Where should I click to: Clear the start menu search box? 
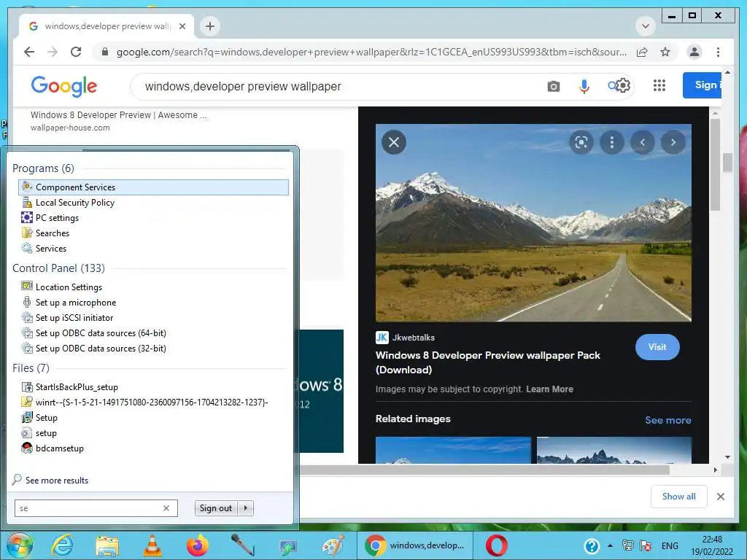point(166,508)
